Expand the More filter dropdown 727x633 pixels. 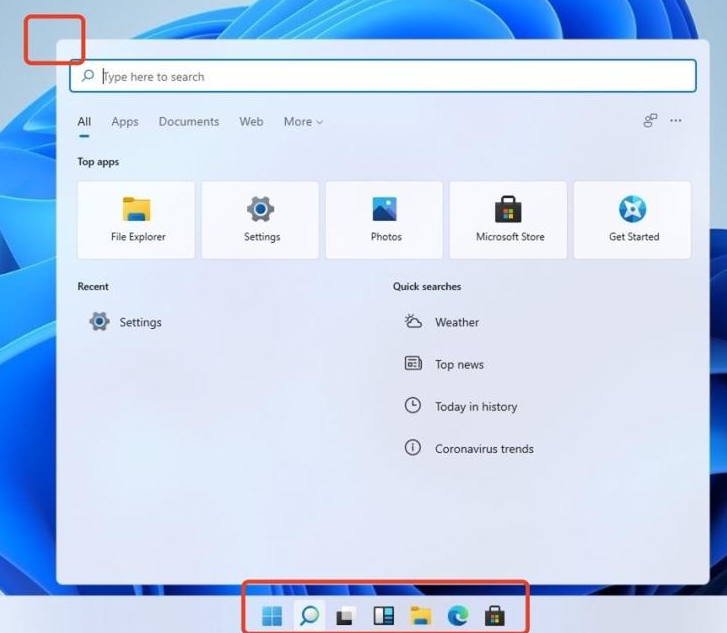[x=303, y=122]
